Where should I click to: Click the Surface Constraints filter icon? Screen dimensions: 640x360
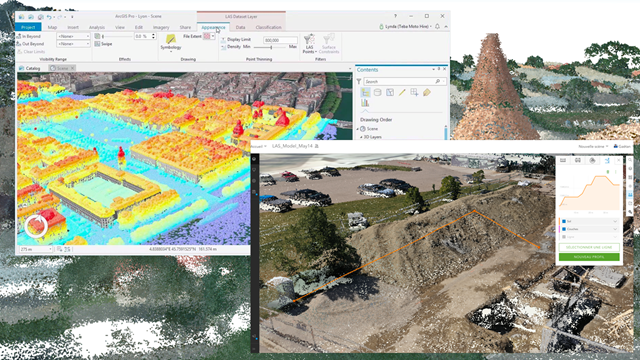[x=329, y=44]
